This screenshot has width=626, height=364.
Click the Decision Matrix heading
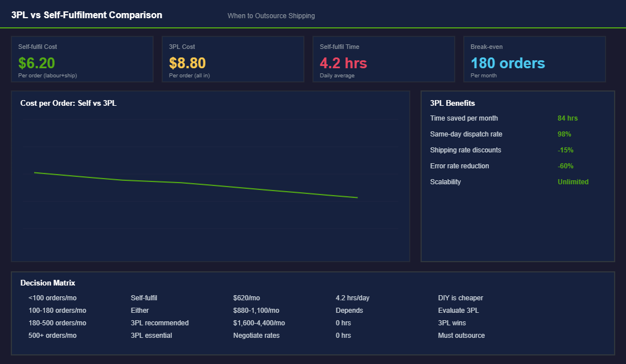[x=48, y=283]
